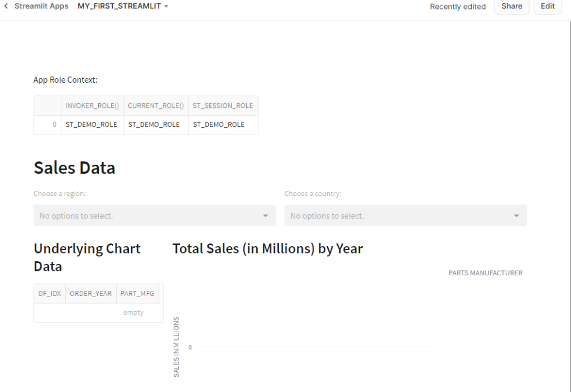Select the ST_DEMO_ROLE cell under INVOKER_ROLE()
Screen dimensions: 571x392
pyautogui.click(x=92, y=125)
